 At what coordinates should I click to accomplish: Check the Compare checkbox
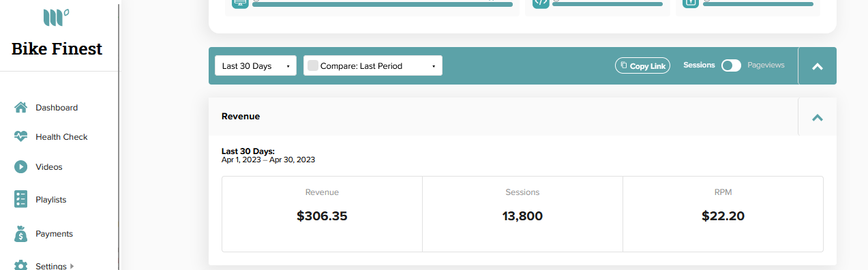[313, 65]
